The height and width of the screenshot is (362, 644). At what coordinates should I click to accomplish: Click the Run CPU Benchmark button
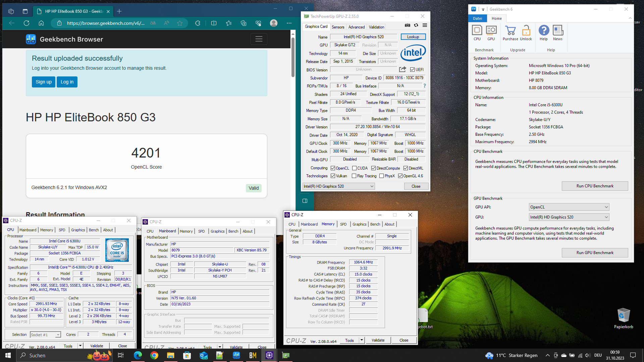coord(595,186)
